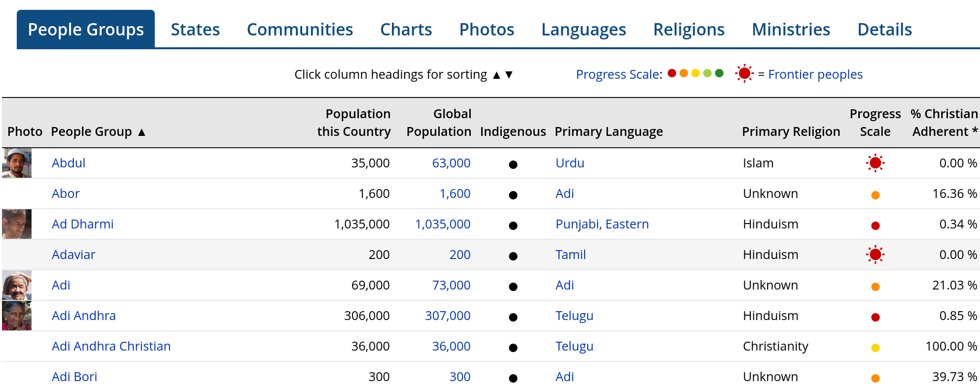Image resolution: width=980 pixels, height=388 pixels.
Task: Follow the Frontier peoples link
Action: point(815,74)
